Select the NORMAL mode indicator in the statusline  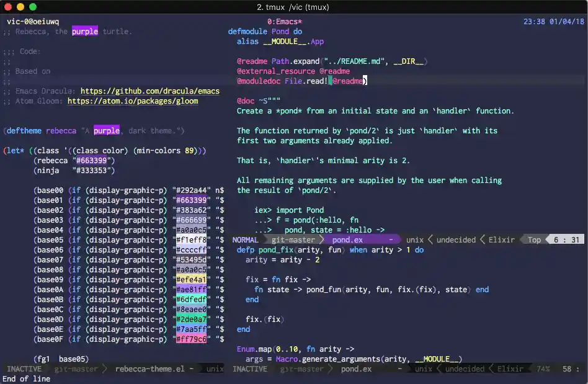pos(246,239)
